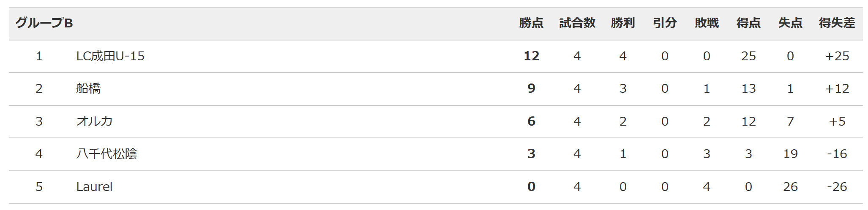This screenshot has height=210, width=868.
Task: Click the 失点 column header
Action: point(790,23)
